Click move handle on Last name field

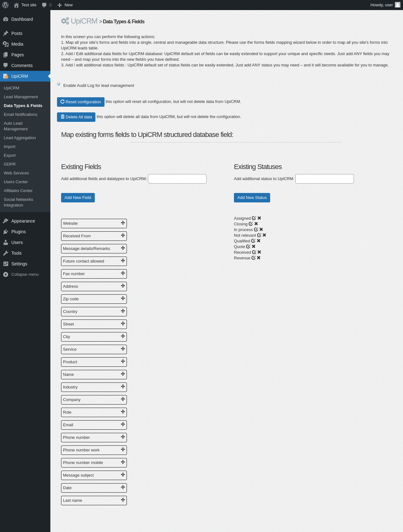coord(123,500)
